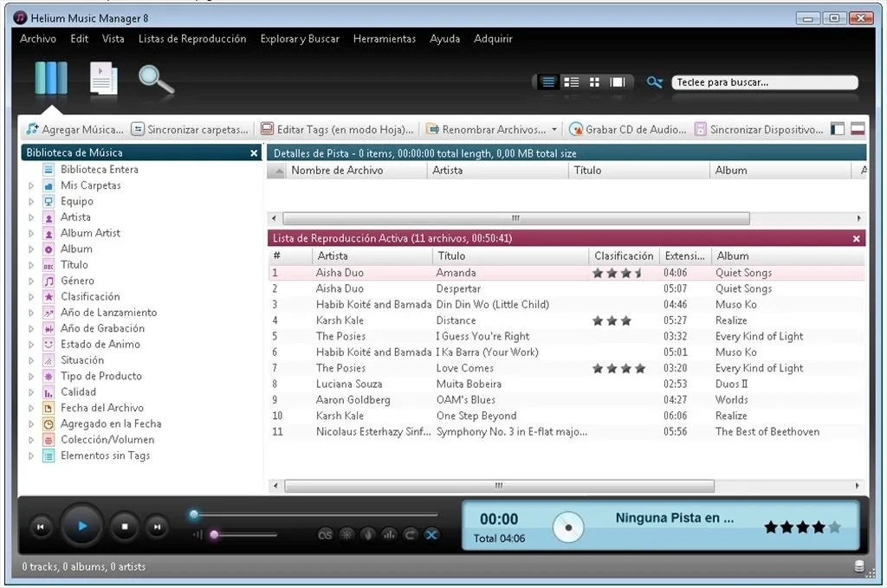The height and width of the screenshot is (588, 887).
Task: Skip to the next track
Action: [157, 527]
